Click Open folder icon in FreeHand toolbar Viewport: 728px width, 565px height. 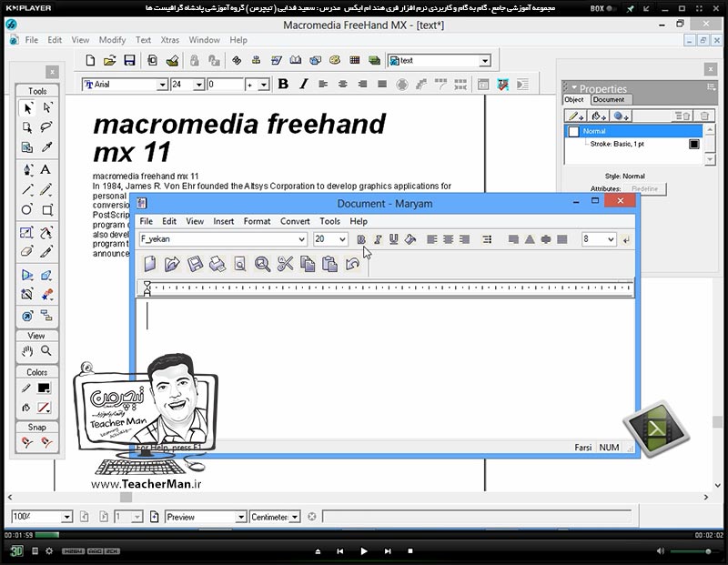pyautogui.click(x=109, y=60)
